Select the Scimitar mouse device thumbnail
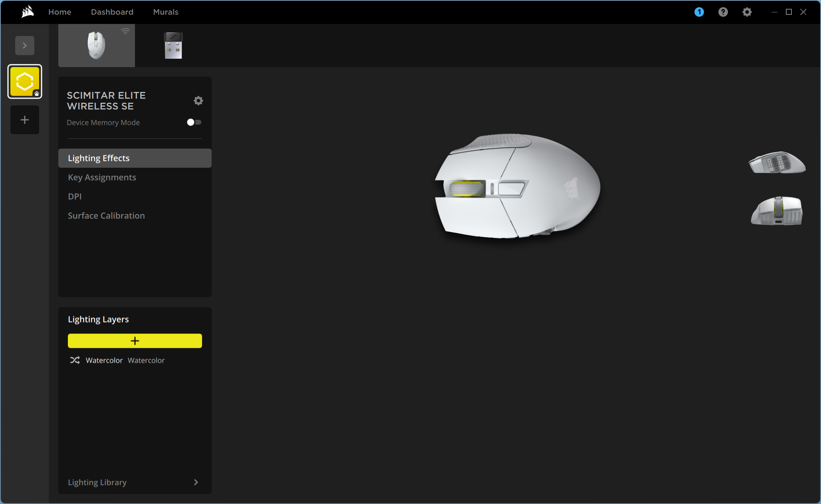Viewport: 821px width, 504px height. coord(97,45)
